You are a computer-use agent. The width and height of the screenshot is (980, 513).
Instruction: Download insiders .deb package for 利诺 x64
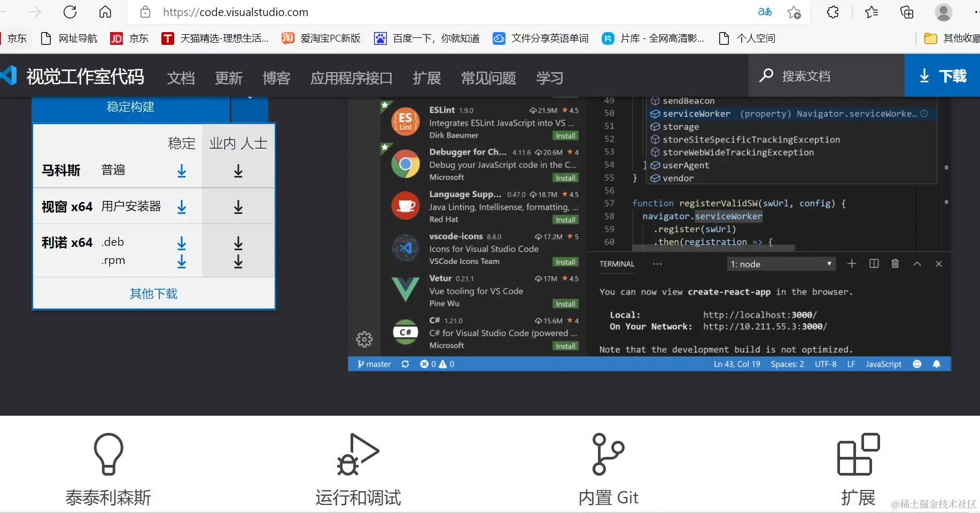(238, 243)
